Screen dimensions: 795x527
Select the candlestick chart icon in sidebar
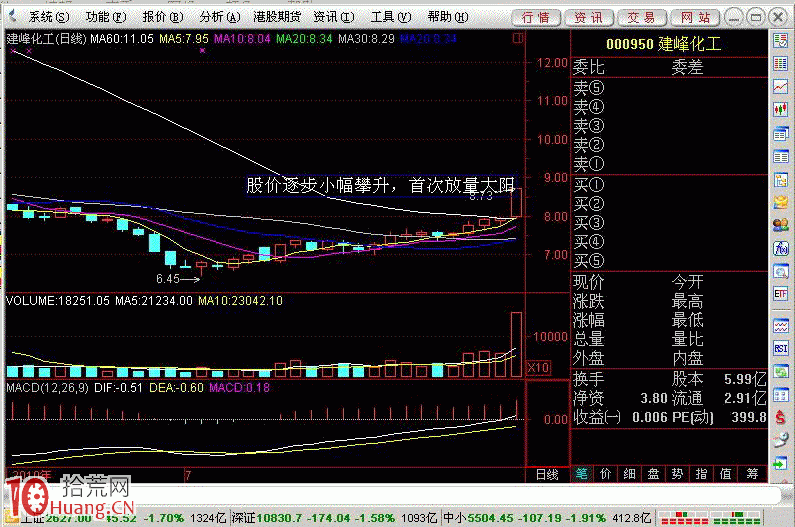[x=781, y=110]
